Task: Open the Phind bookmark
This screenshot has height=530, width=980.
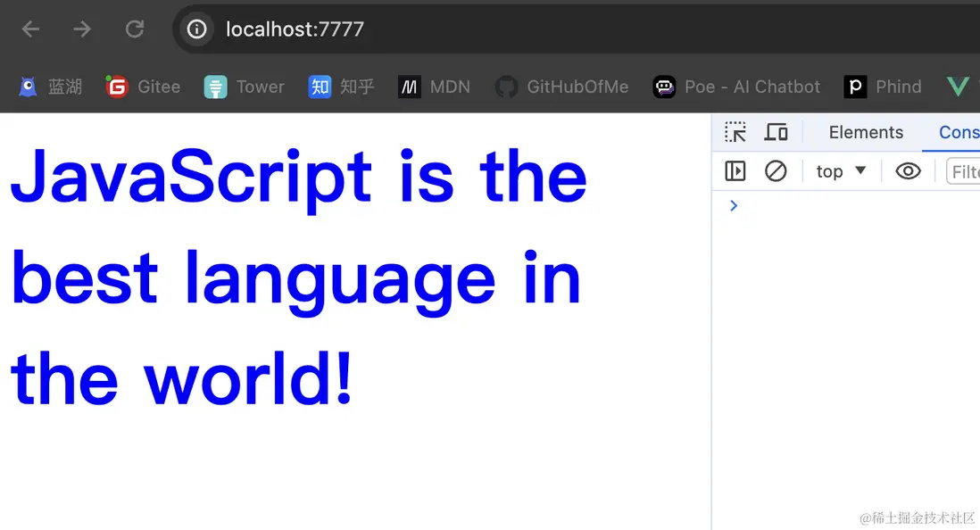Action: pos(883,87)
